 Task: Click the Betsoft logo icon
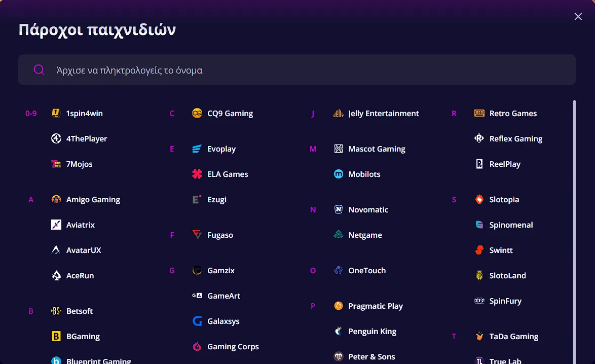[56, 311]
